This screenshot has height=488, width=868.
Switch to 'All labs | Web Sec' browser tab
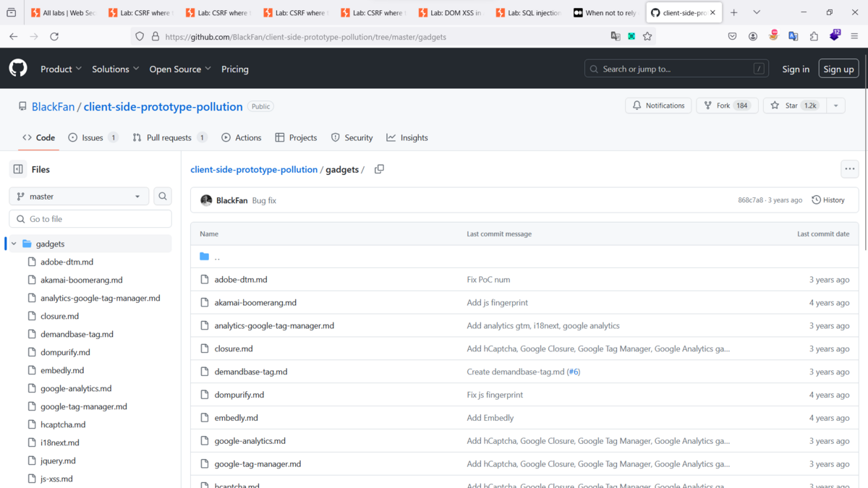click(63, 12)
